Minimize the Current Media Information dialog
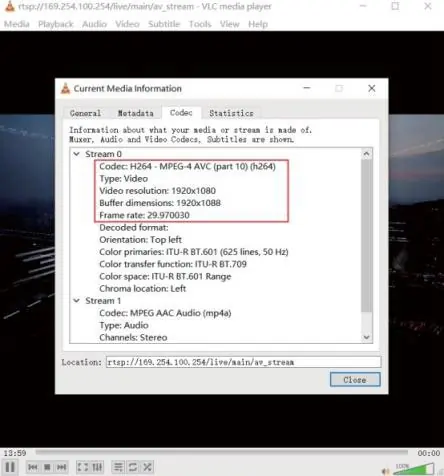This screenshot has height=476, width=444. tap(307, 88)
